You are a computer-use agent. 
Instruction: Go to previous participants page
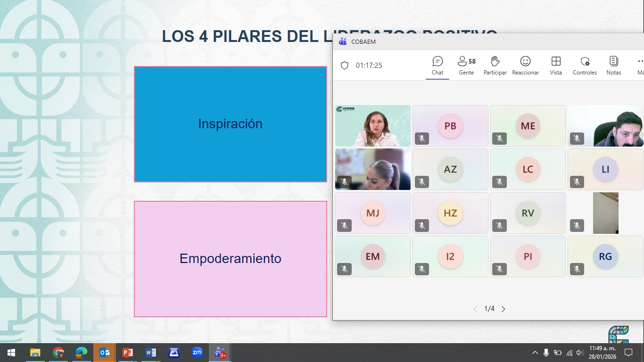(475, 309)
